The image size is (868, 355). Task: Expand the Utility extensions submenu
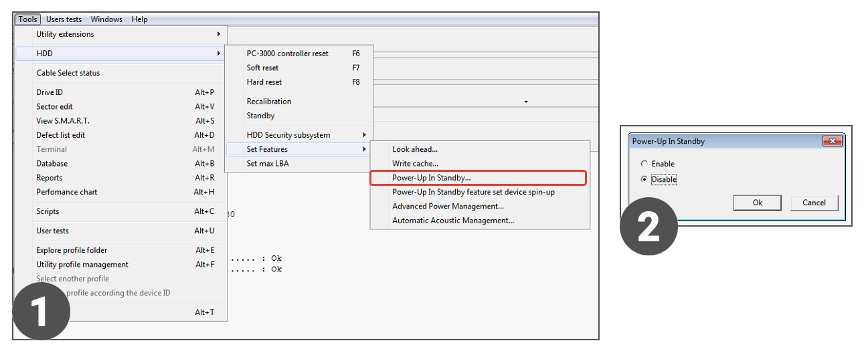click(x=120, y=34)
